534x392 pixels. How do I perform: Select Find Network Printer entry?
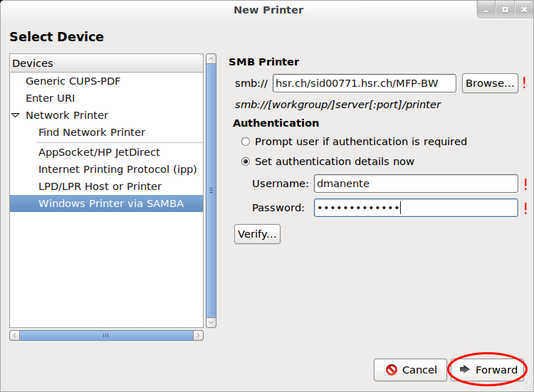[92, 132]
